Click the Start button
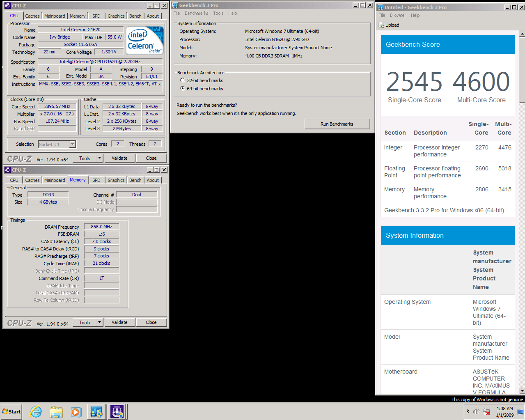Viewport: 525px width, 420px height. click(11, 411)
